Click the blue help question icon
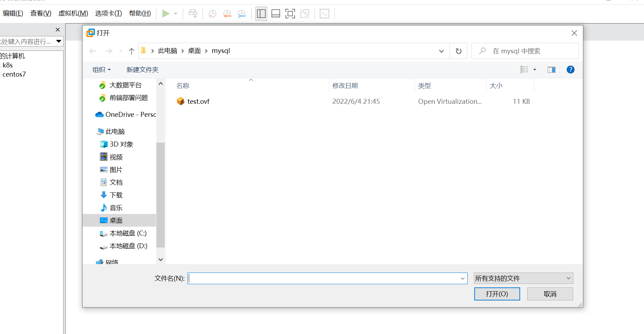 point(570,70)
